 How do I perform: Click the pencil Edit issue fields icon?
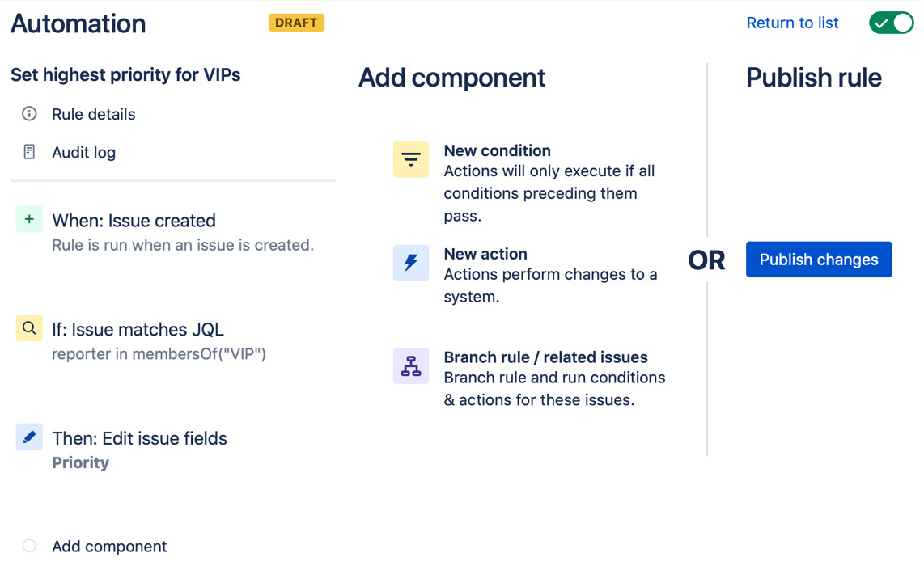29,437
